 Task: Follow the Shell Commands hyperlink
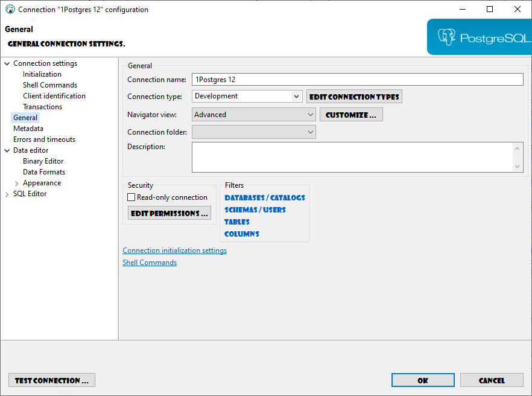pyautogui.click(x=150, y=263)
